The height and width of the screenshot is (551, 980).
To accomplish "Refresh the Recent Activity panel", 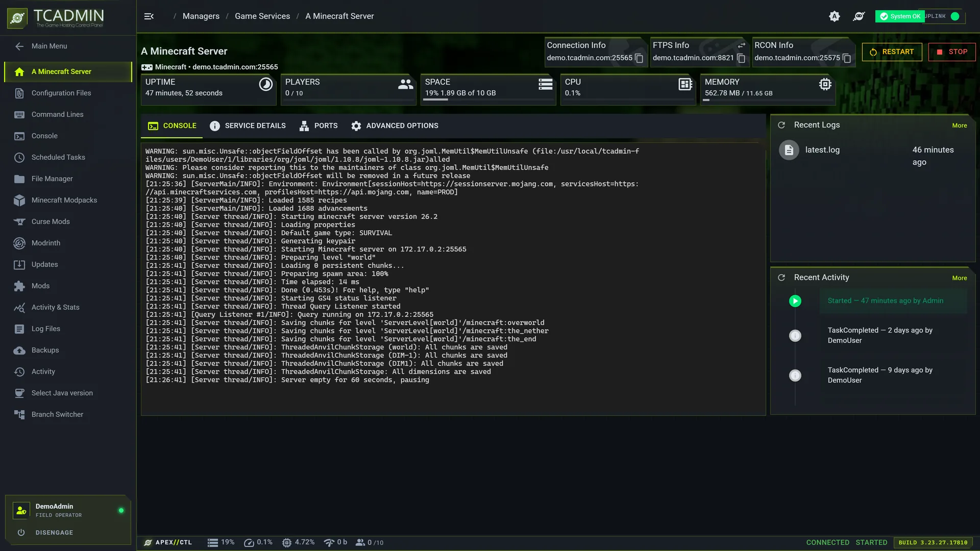I will click(x=781, y=278).
